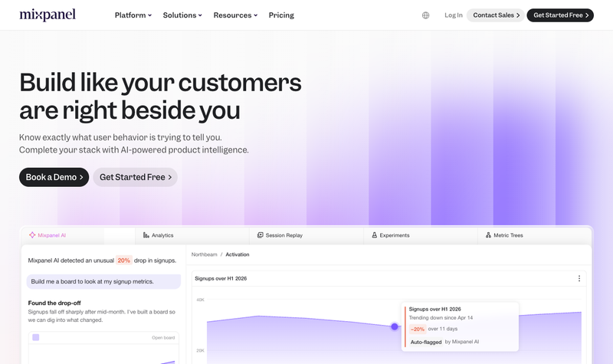Switch to the Experiments tab
This screenshot has width=613, height=364.
point(420,235)
